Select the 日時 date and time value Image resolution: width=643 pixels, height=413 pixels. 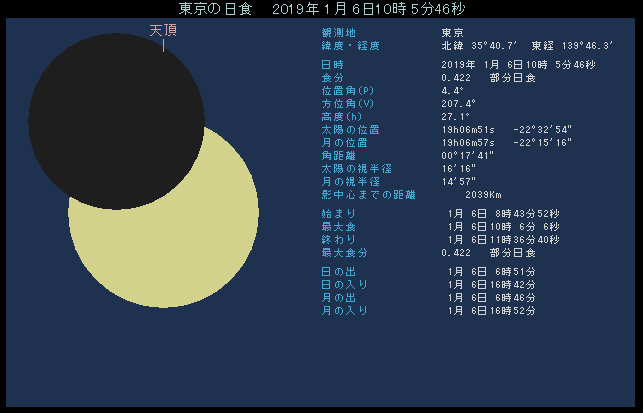tap(517, 65)
